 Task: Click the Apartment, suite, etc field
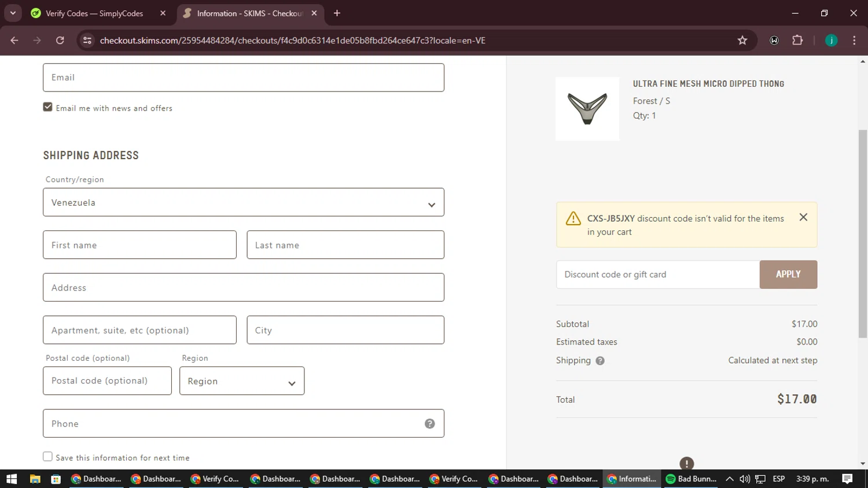coord(139,330)
